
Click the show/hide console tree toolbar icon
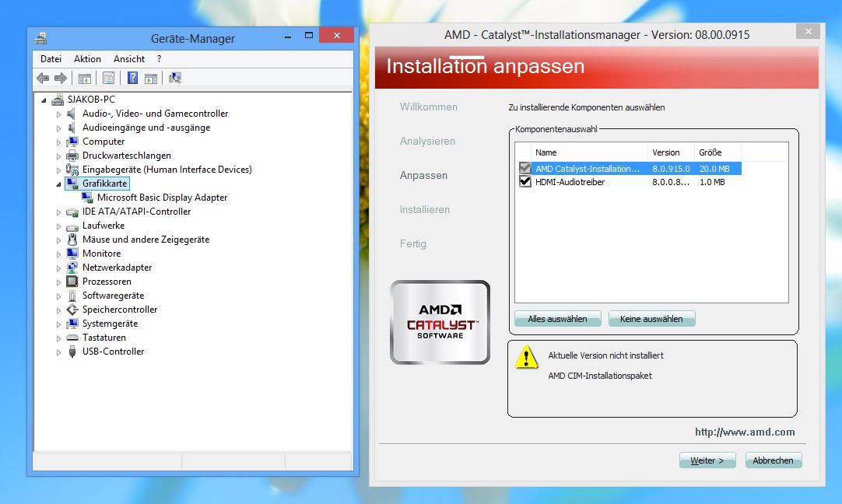(84, 79)
